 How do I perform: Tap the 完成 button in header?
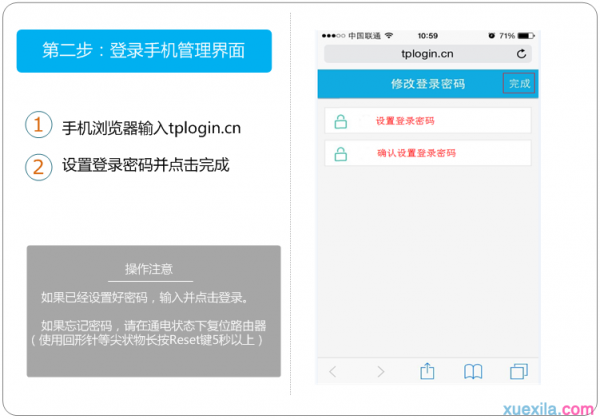518,83
